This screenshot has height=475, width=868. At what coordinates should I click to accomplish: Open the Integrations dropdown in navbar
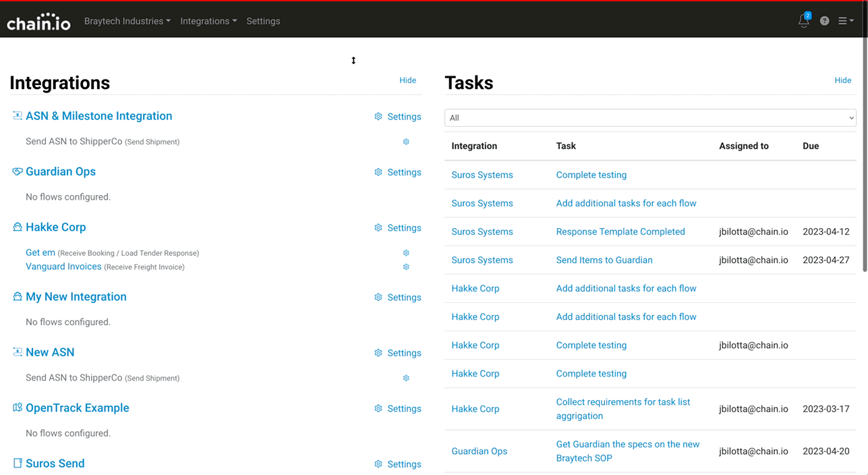click(x=208, y=21)
